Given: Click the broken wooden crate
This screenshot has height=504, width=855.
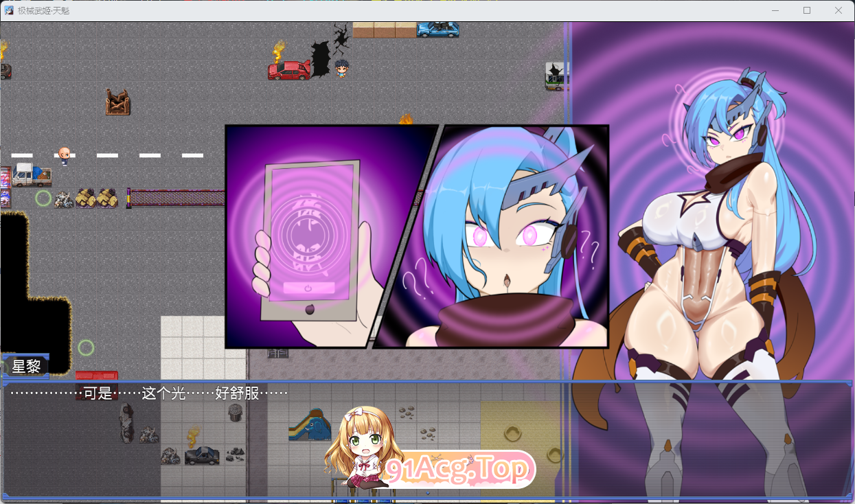Looking at the screenshot, I should (118, 102).
